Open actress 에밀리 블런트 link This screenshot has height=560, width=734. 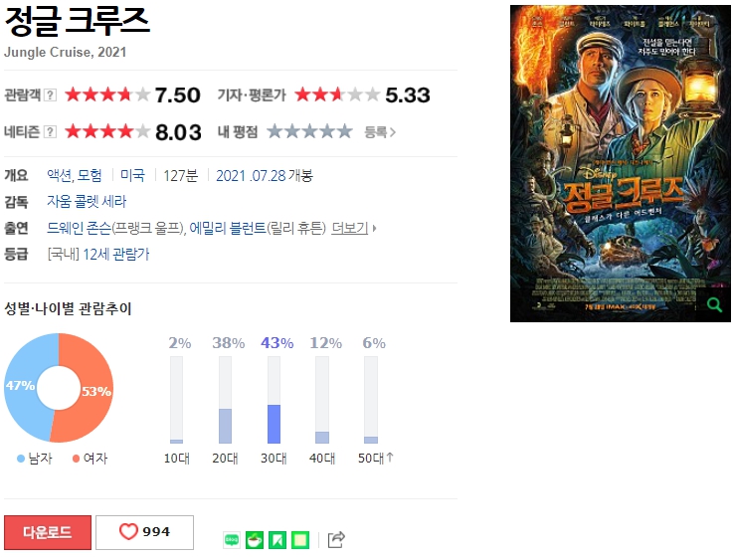pyautogui.click(x=228, y=228)
